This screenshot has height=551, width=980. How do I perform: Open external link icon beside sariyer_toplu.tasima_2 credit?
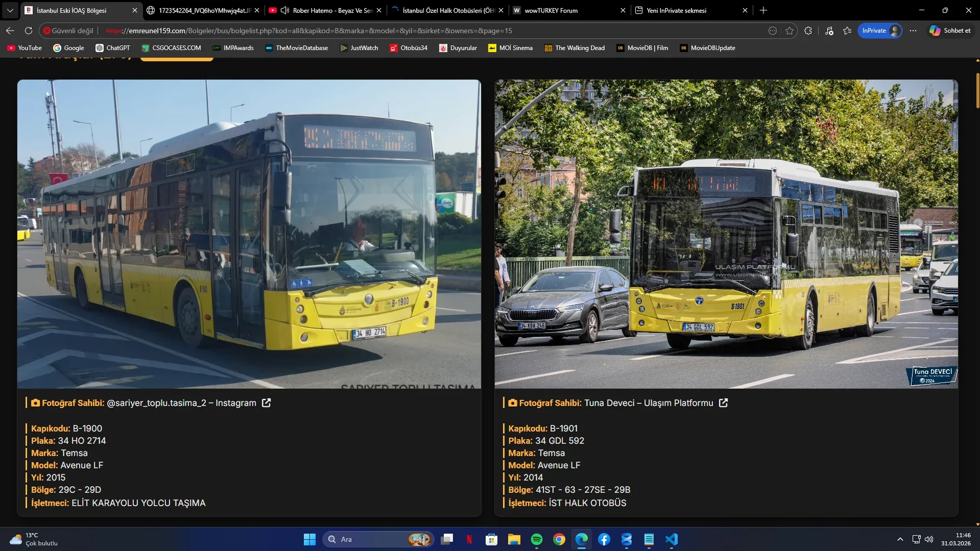pyautogui.click(x=266, y=403)
